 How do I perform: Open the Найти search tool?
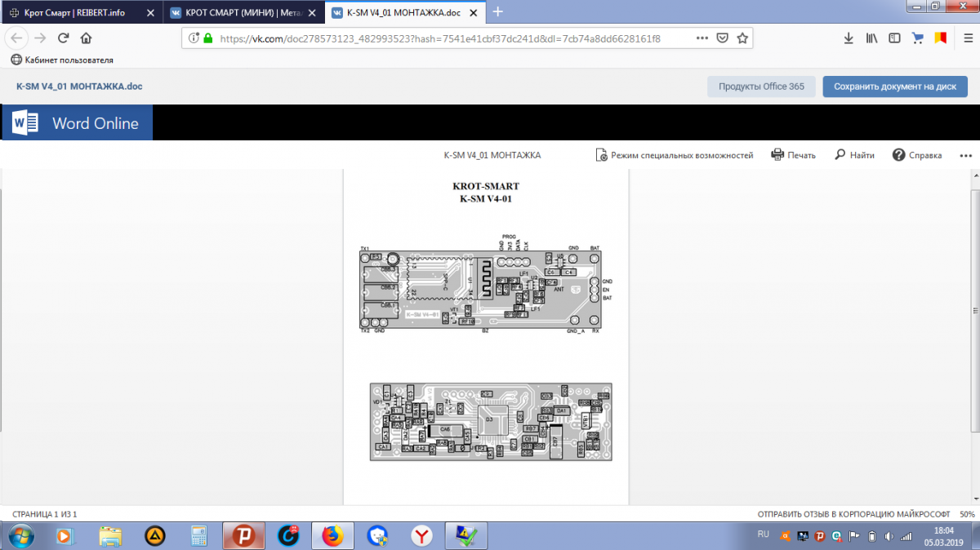(x=854, y=155)
